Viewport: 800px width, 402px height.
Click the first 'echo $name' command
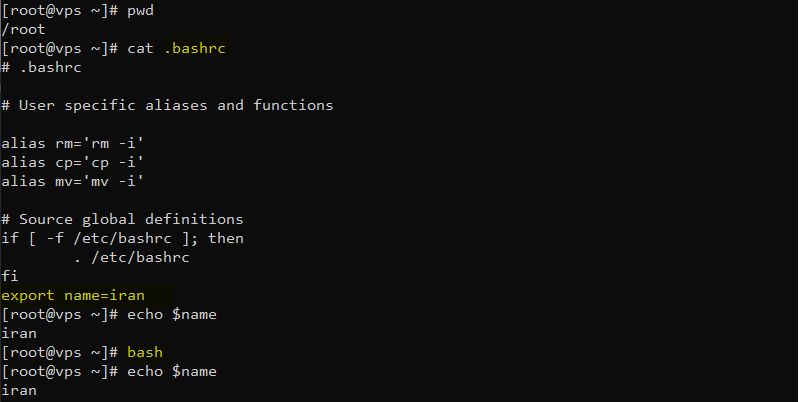point(172,314)
